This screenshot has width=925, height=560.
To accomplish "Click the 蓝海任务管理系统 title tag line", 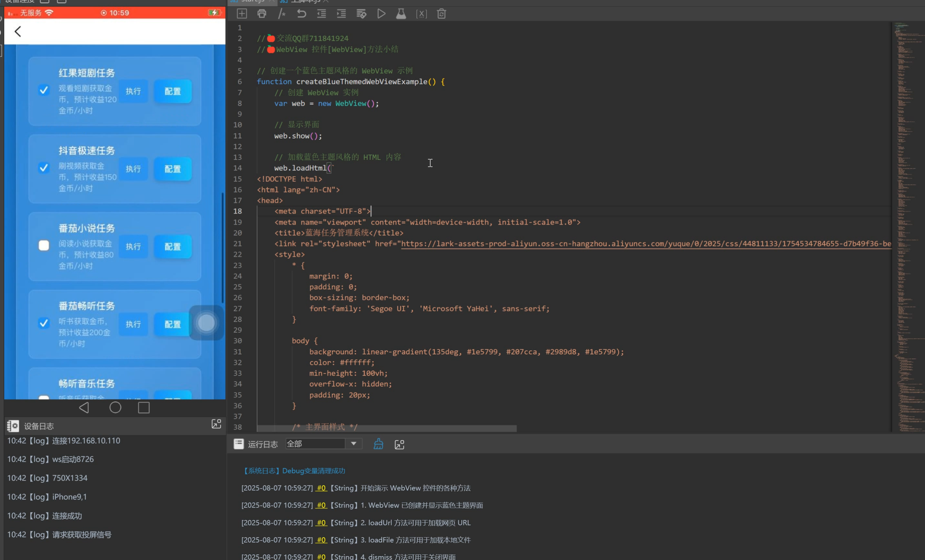I will click(x=339, y=233).
